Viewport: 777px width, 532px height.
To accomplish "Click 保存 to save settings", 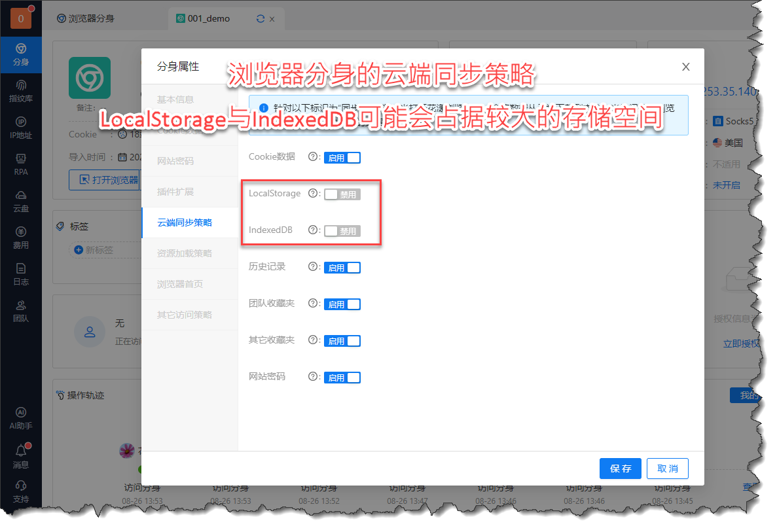I will click(621, 469).
